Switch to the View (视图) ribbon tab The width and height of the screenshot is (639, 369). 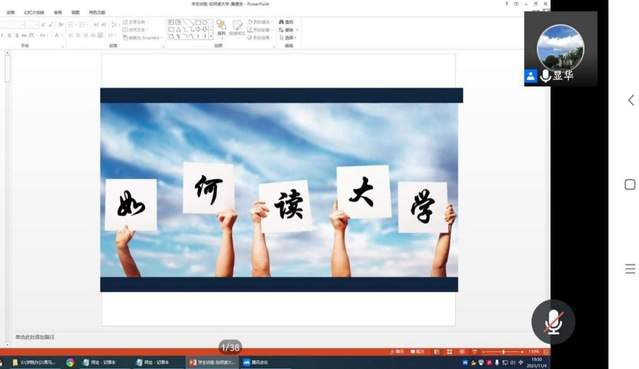[75, 12]
